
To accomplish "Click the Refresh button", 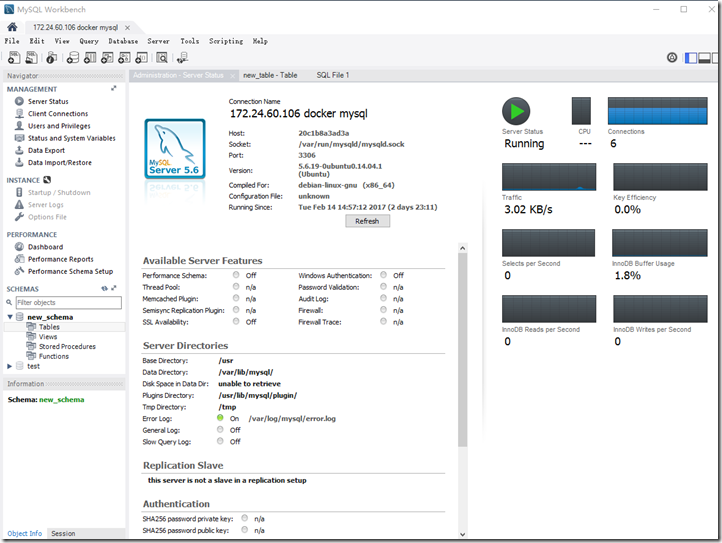I will click(x=367, y=221).
